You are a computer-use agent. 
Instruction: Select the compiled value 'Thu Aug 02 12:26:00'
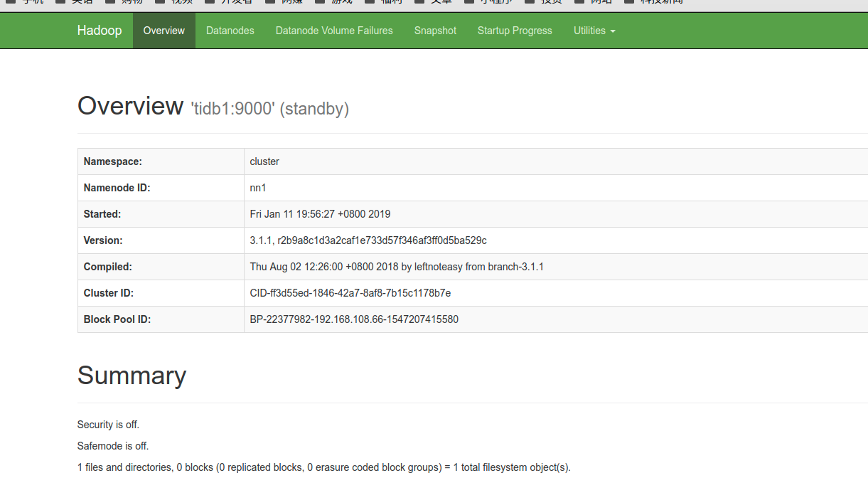(x=397, y=267)
